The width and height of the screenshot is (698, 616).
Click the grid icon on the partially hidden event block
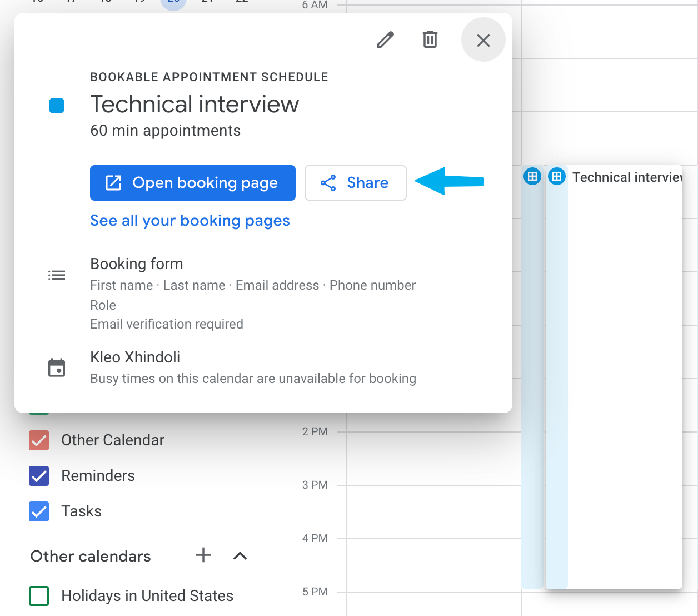click(x=532, y=176)
